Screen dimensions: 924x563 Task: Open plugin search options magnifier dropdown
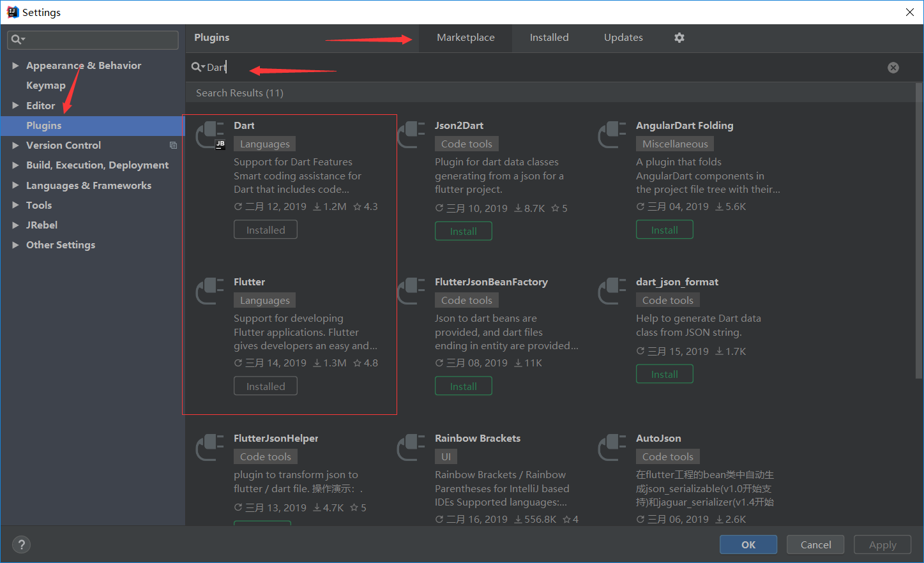198,67
